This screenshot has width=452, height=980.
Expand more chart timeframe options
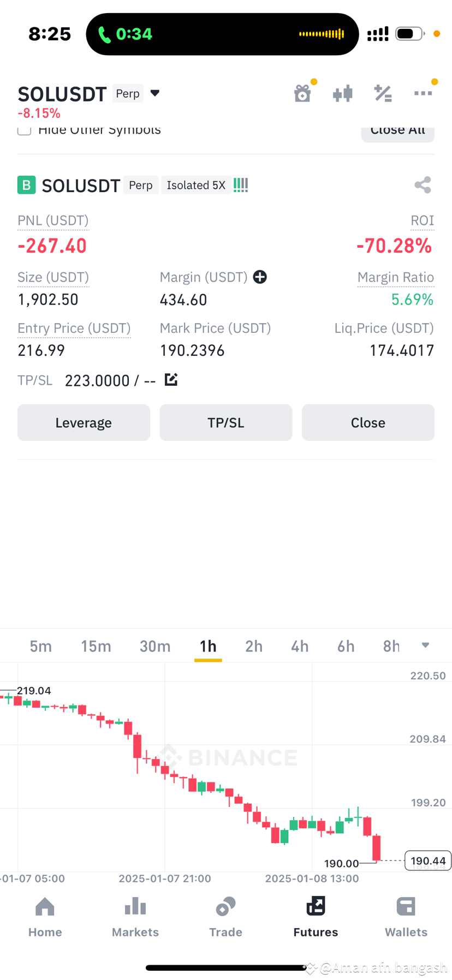[x=425, y=646]
